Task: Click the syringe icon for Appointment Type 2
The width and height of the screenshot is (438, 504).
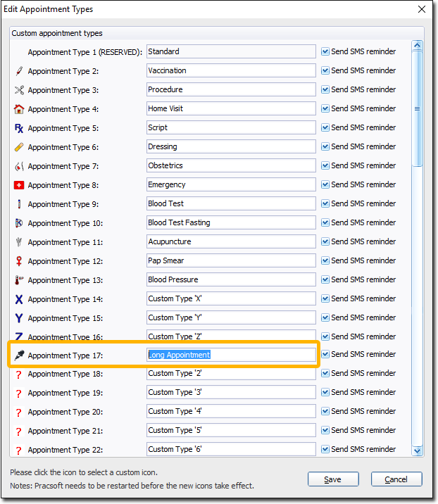Action: (19, 71)
